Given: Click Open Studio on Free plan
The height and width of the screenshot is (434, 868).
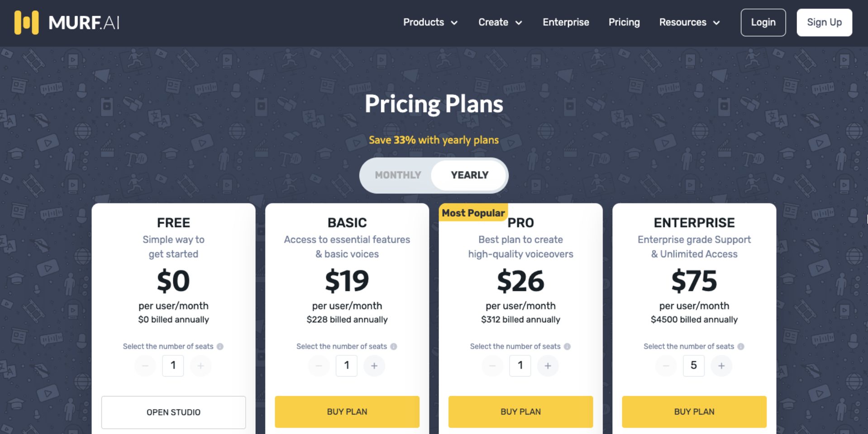Looking at the screenshot, I should tap(173, 412).
